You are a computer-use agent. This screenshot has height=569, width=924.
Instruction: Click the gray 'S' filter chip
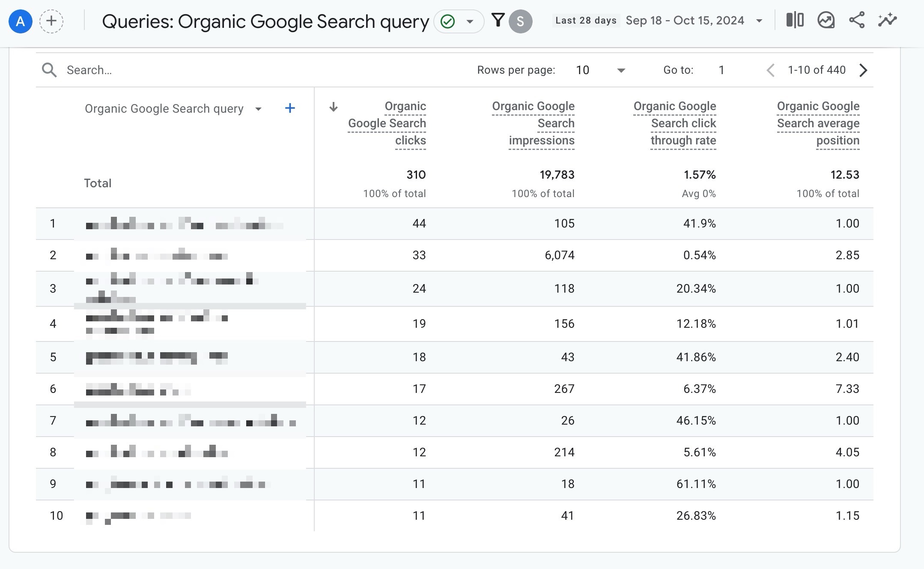click(x=520, y=21)
